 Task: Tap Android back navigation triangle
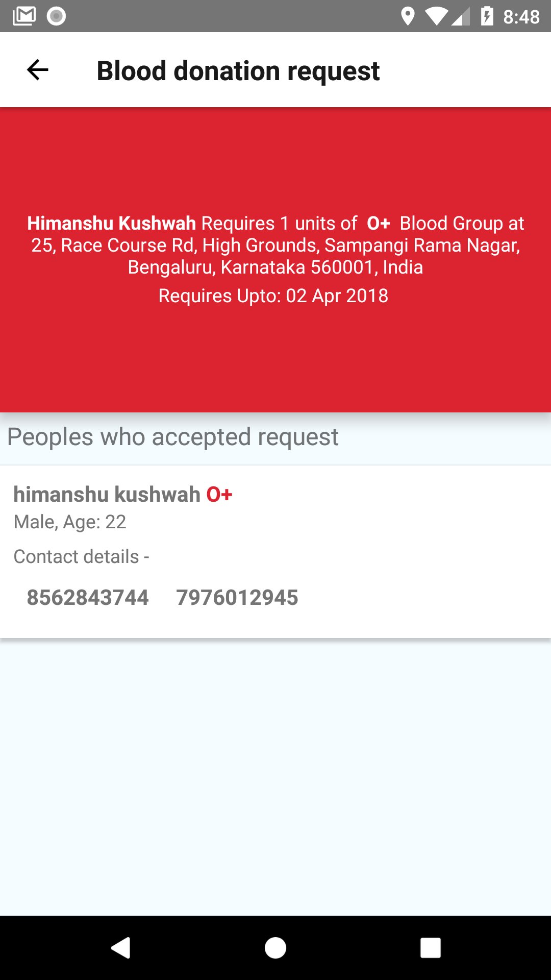tap(121, 948)
